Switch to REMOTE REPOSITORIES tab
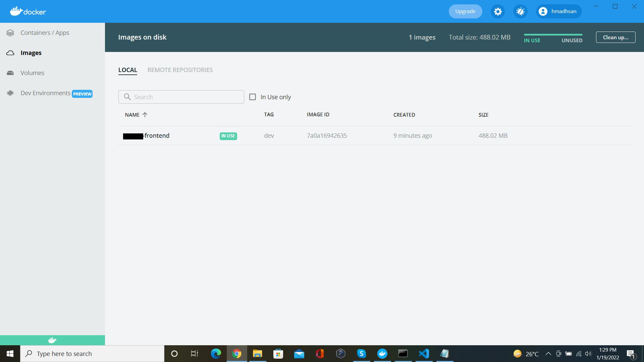Screen dimensions: 644x362 [180, 69]
